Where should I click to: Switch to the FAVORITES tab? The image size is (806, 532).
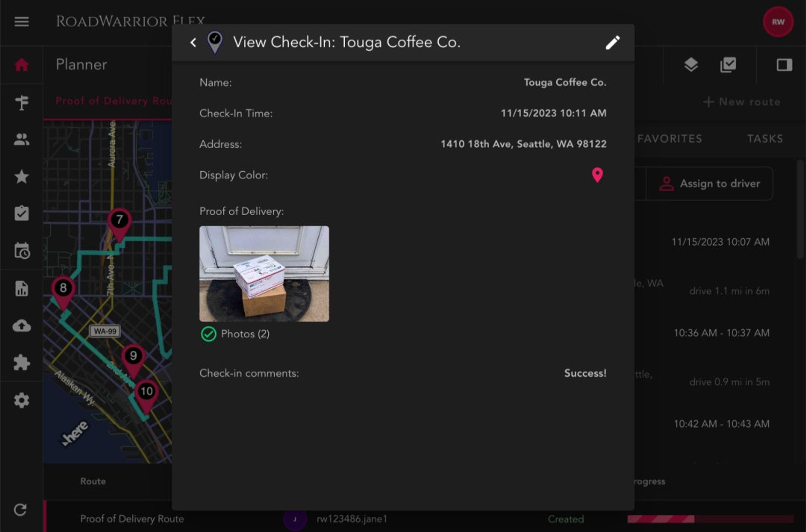(x=669, y=139)
